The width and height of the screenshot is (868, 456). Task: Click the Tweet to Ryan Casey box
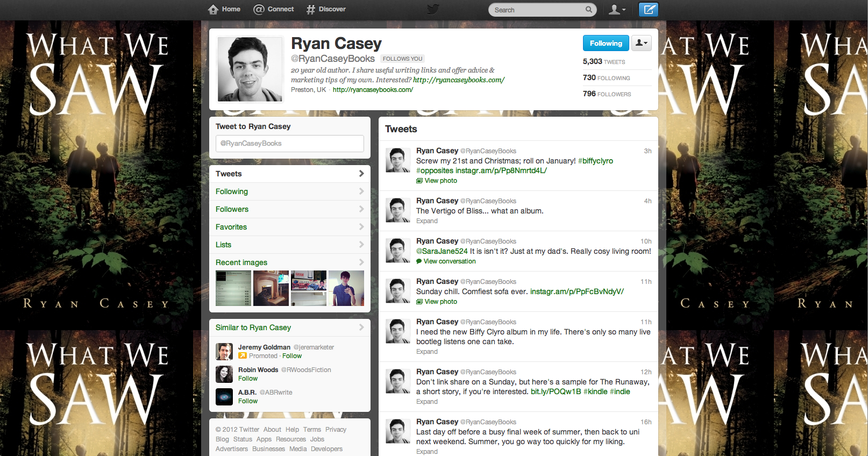[290, 144]
